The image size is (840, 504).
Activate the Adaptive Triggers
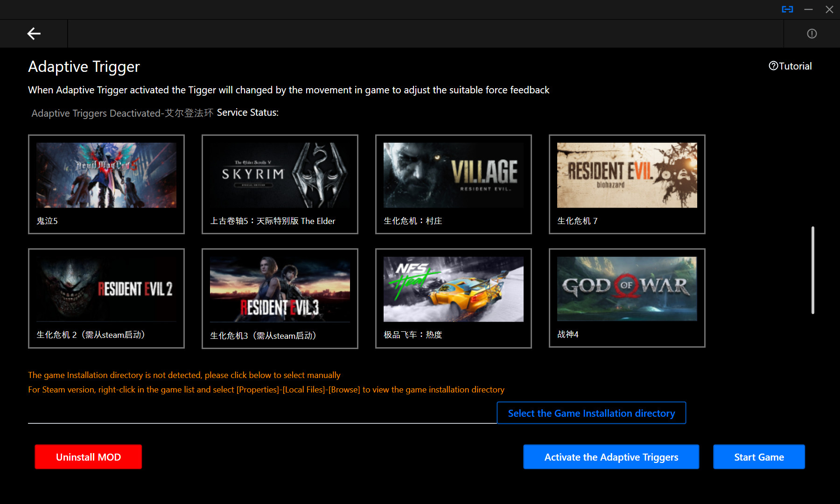pyautogui.click(x=611, y=457)
